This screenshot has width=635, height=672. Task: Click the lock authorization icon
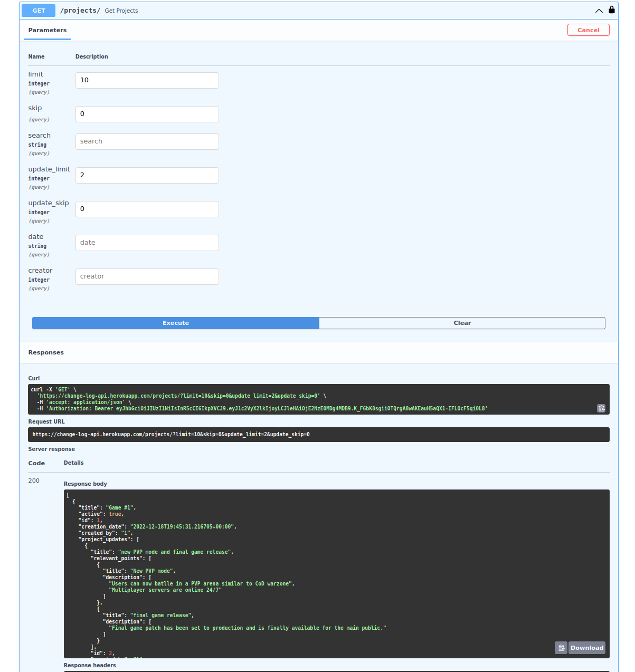coord(612,9)
